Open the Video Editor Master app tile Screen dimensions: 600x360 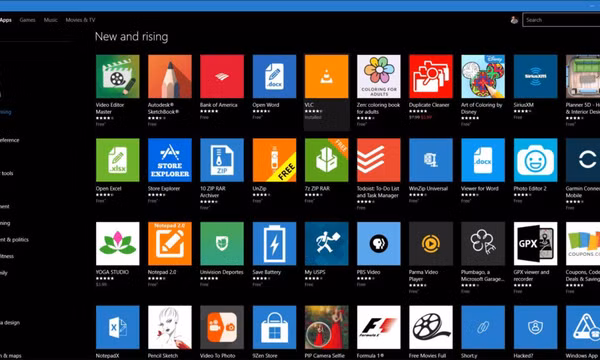click(117, 76)
